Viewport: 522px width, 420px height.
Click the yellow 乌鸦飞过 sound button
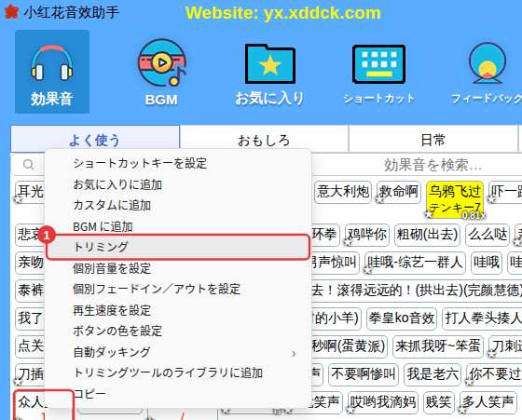(x=455, y=199)
